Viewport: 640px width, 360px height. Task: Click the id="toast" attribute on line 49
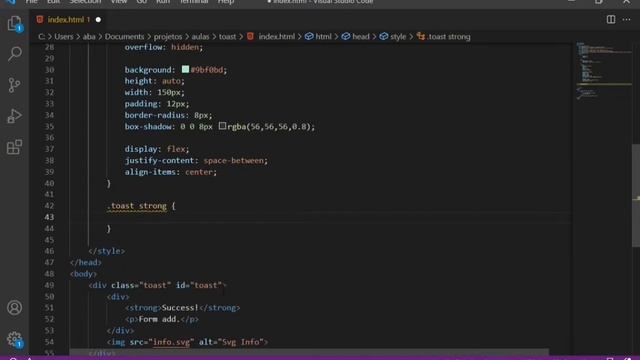tap(199, 285)
